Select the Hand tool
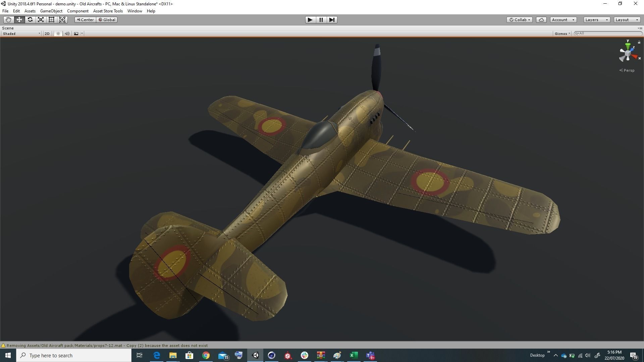The image size is (644, 362). 8,20
